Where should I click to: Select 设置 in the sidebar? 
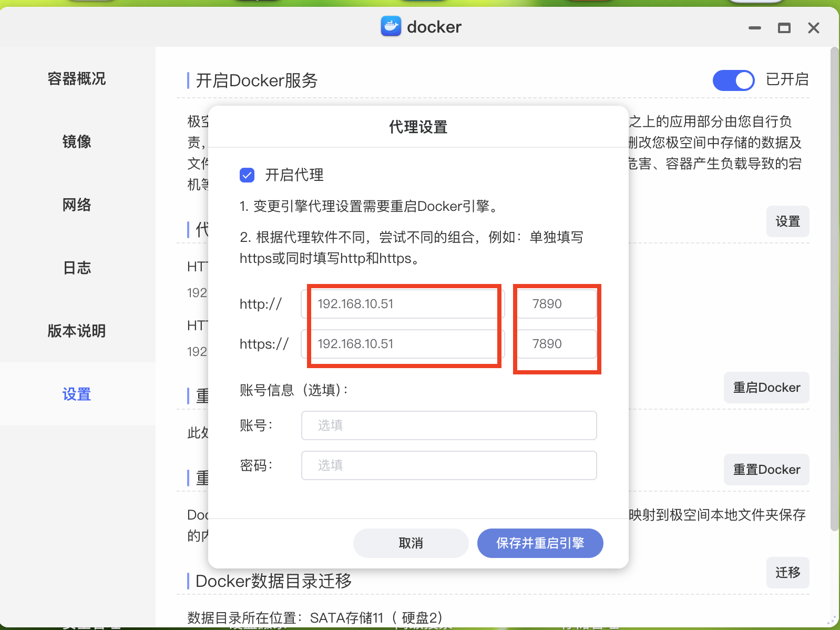77,394
